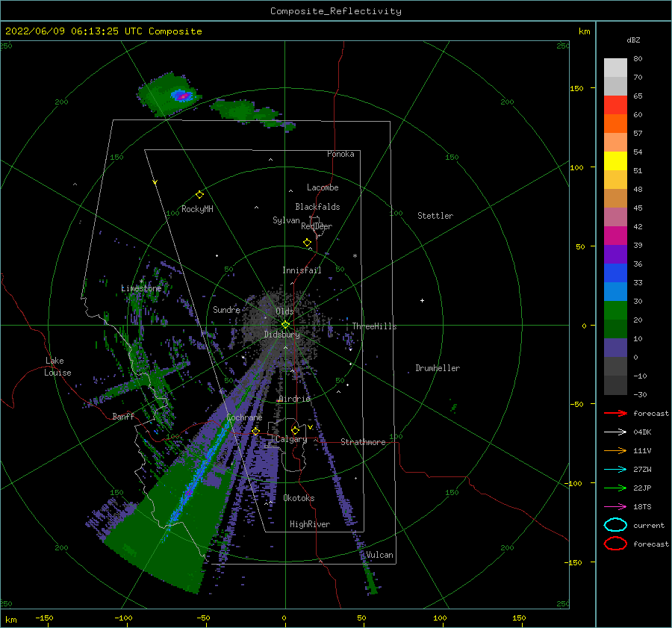Click the pink-magenta storm core at top left

click(183, 96)
